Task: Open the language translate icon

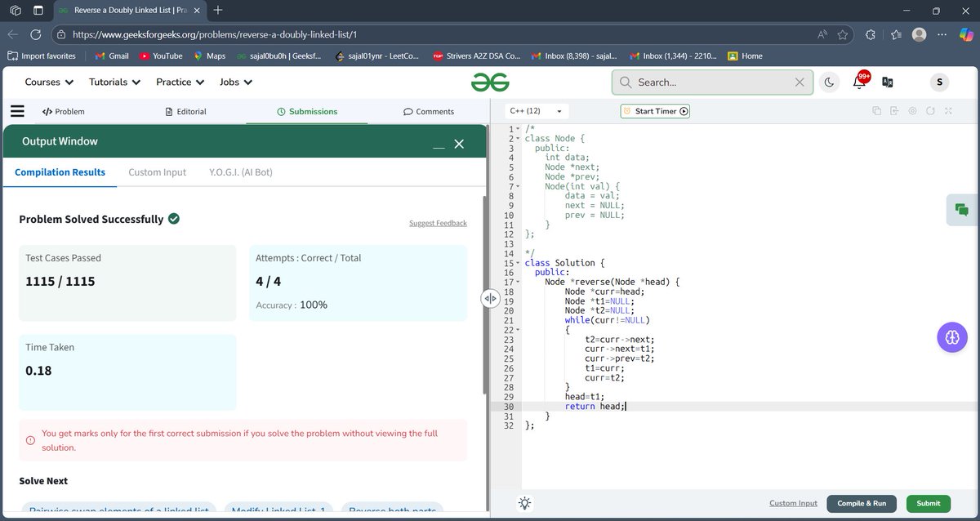Action: [x=888, y=82]
